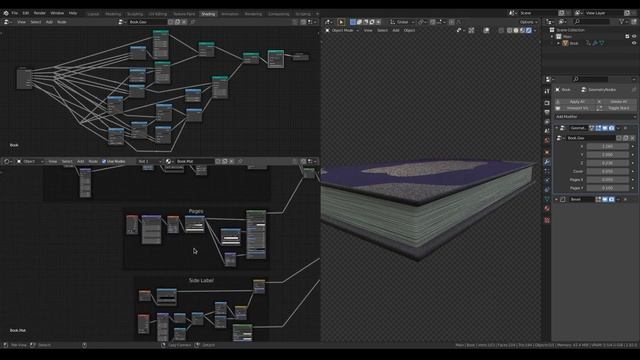640x360 pixels.
Task: Open the outliner filter funnel icon
Action: pos(622,22)
